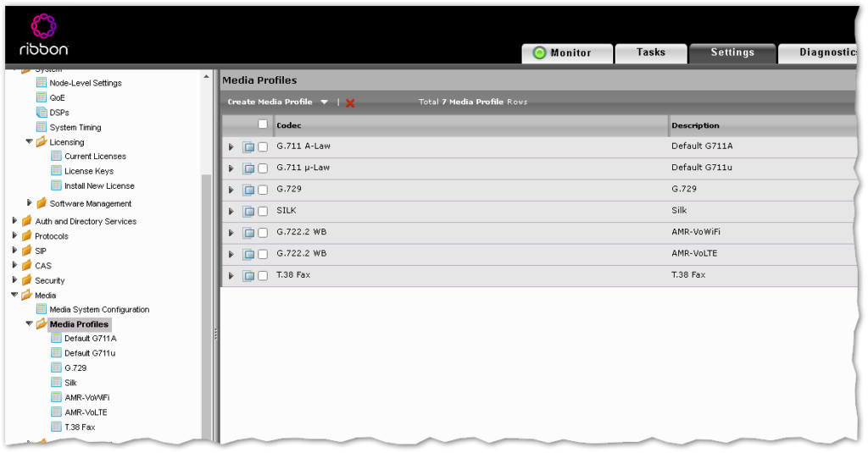Sort by the Description column header
The width and height of the screenshot is (868, 453).
click(x=695, y=125)
